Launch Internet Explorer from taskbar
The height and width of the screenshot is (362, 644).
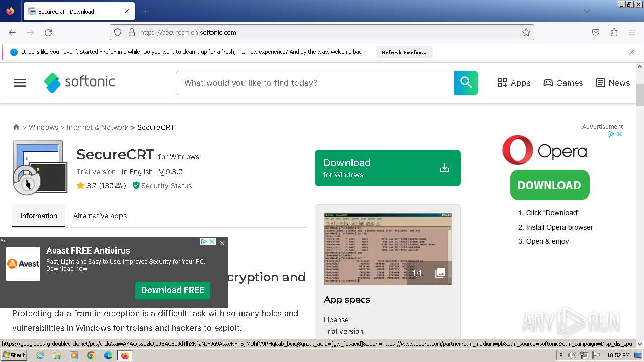[x=40, y=355]
